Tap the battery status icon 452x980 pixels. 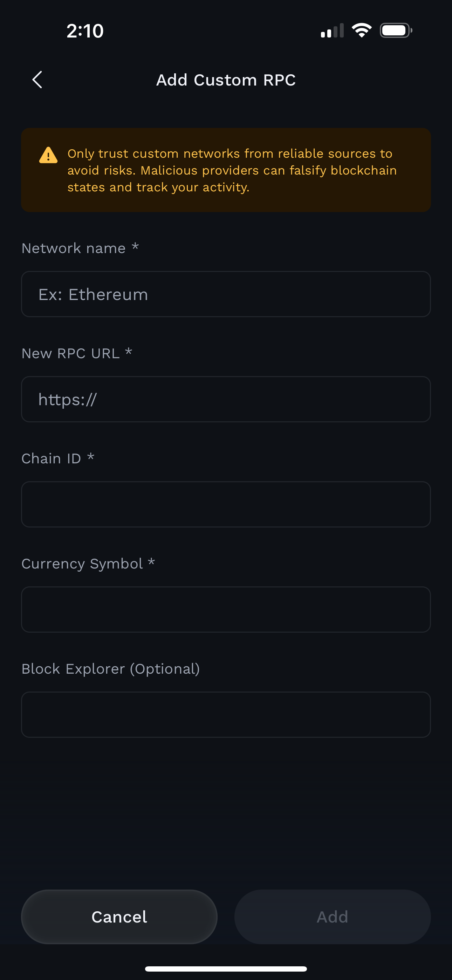click(x=396, y=30)
